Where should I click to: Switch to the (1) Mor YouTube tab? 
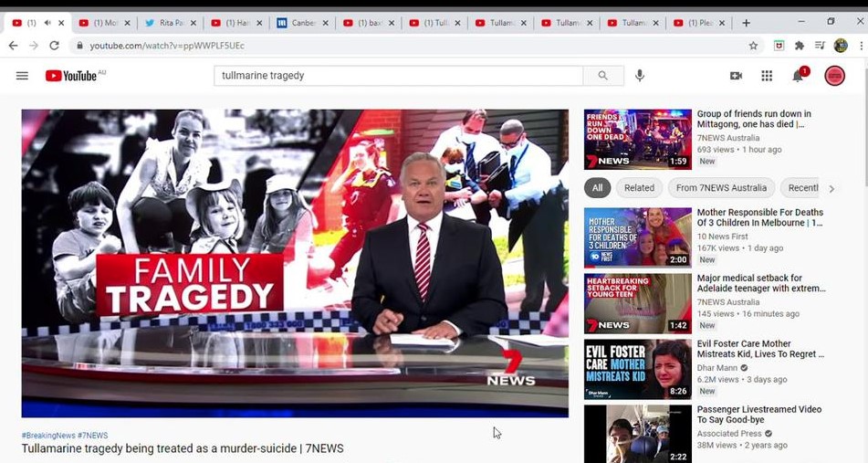click(104, 23)
